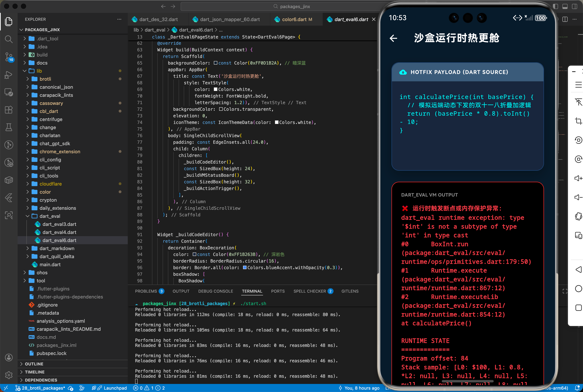Click Launchpad in the status bar
The width and height of the screenshot is (583, 392).
click(115, 388)
